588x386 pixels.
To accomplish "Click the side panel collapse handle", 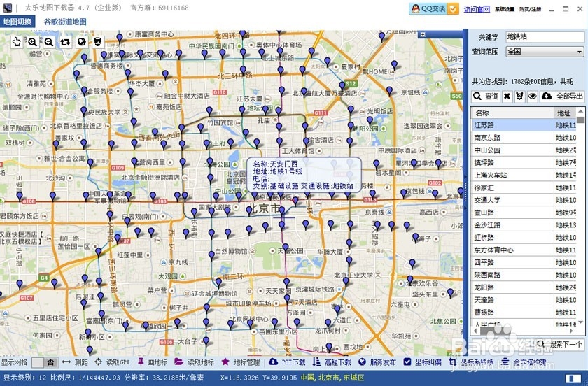I will click(x=465, y=192).
